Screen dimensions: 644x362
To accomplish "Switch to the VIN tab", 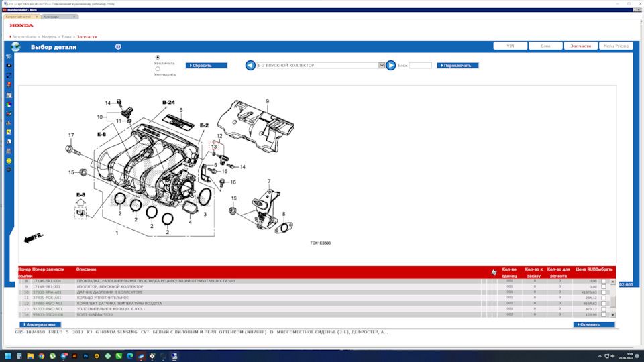I will 510,46.
